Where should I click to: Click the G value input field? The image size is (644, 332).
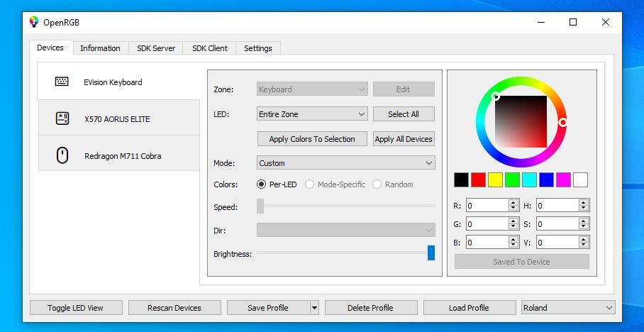(487, 224)
